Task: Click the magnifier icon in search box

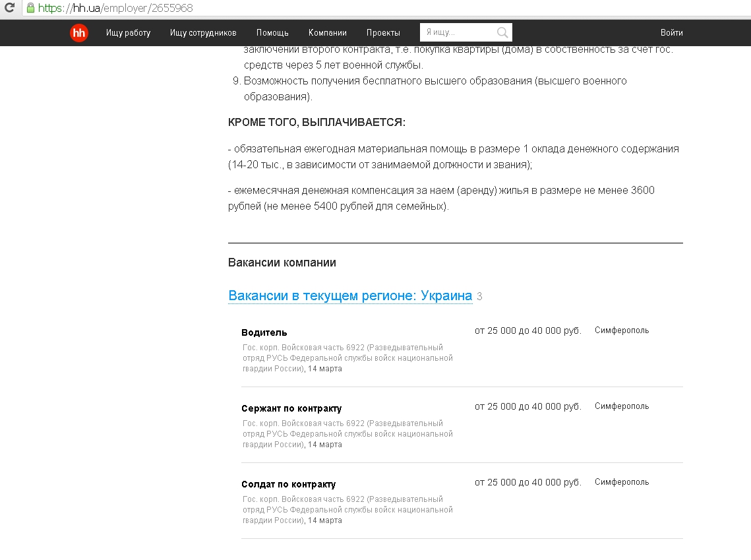Action: (x=502, y=32)
